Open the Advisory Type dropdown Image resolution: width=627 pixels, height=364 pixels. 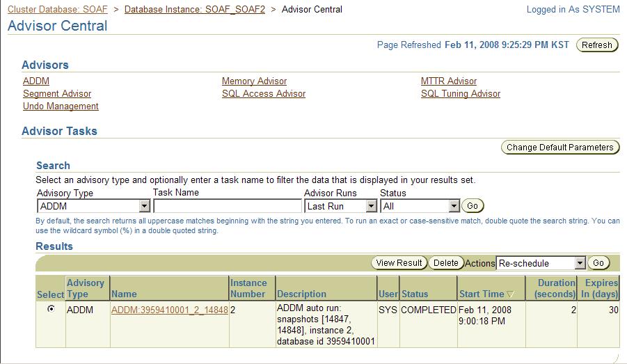coord(145,206)
